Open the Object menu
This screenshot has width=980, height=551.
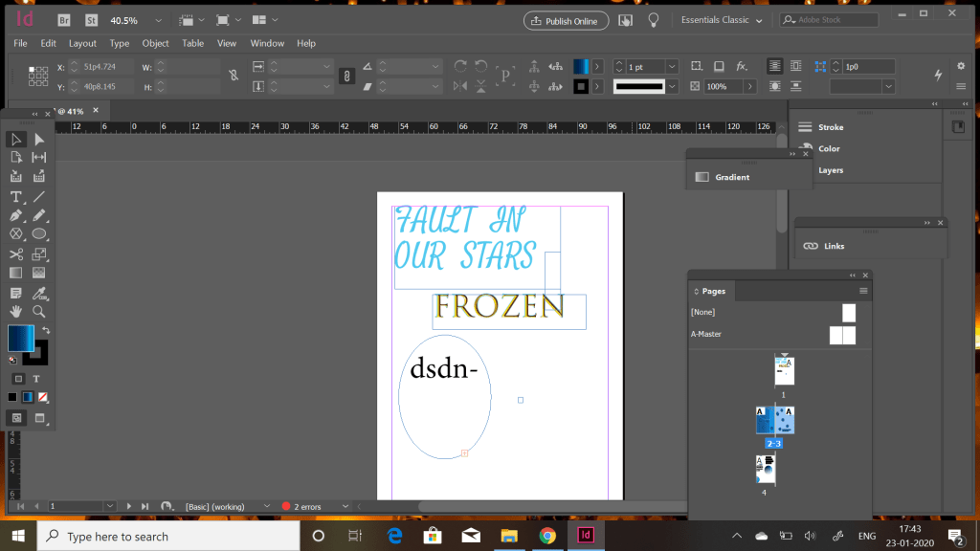click(x=155, y=43)
